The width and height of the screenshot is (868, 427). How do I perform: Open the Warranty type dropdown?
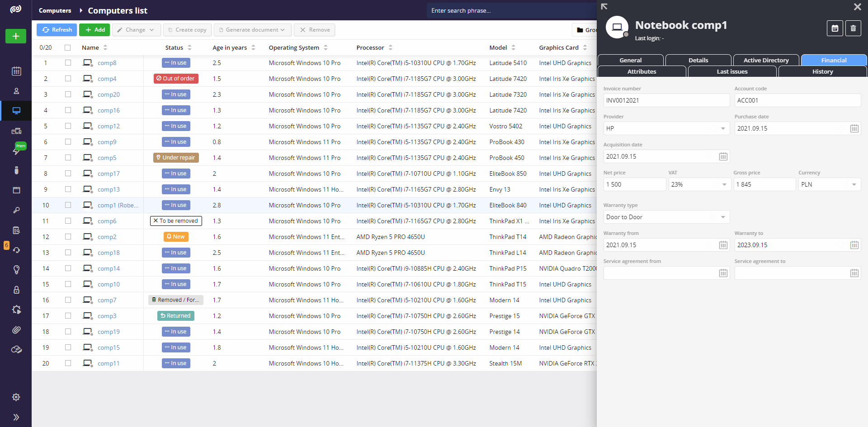coord(666,217)
